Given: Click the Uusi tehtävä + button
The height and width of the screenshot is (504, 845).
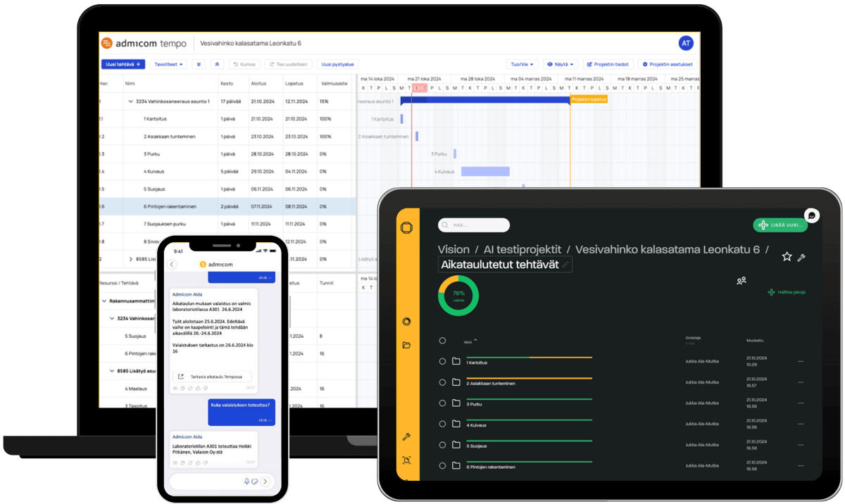Looking at the screenshot, I should [x=123, y=64].
